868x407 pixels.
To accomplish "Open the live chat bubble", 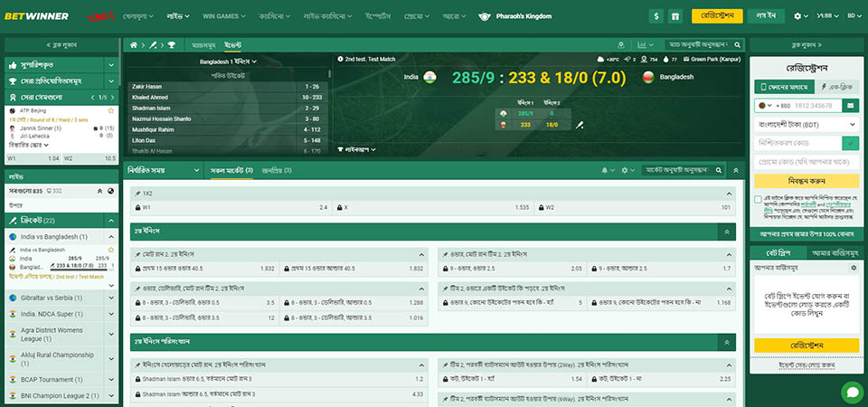I will [x=851, y=391].
